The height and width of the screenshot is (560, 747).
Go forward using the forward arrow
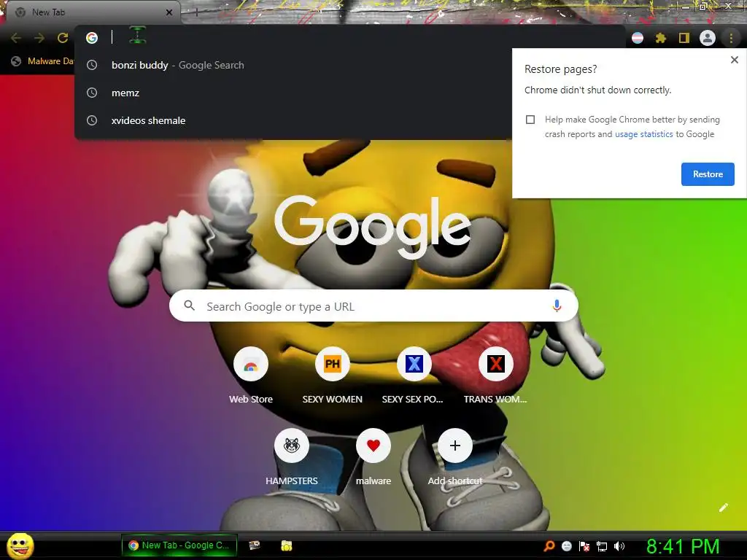click(x=39, y=38)
